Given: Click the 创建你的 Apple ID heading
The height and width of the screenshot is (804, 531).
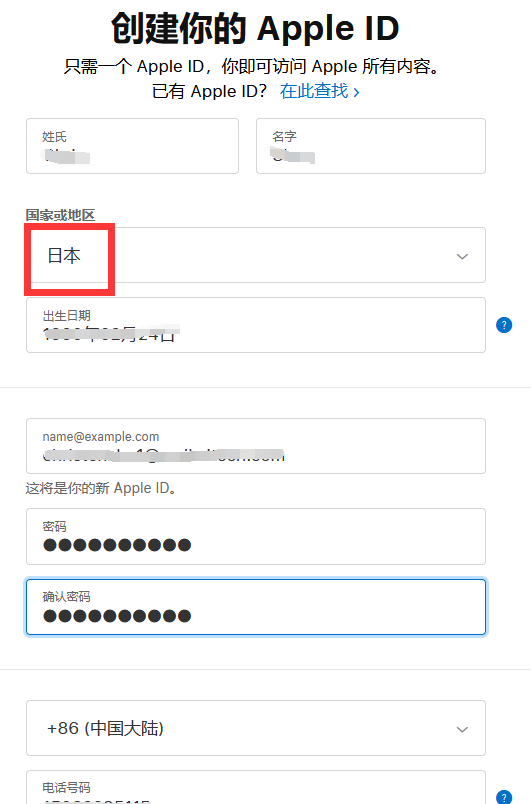Looking at the screenshot, I should coord(255,28).
